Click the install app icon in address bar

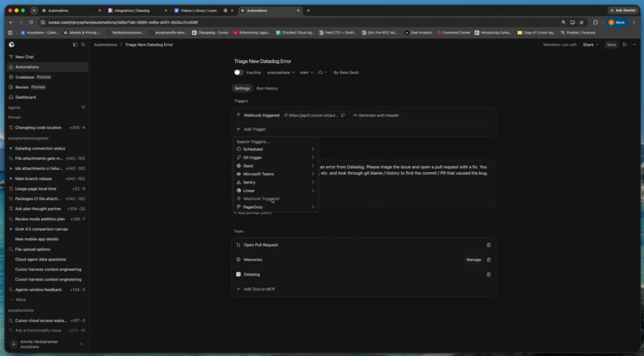[x=572, y=22]
